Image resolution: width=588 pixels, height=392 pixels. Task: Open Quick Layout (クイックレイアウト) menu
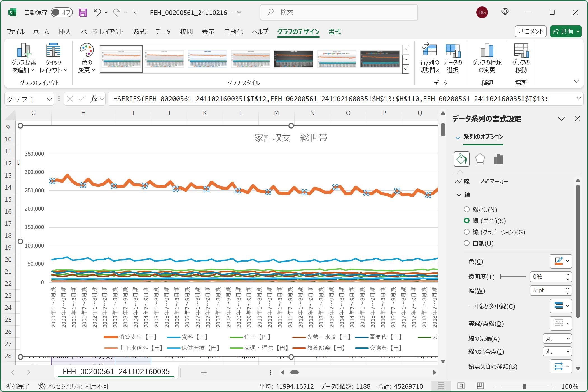[x=53, y=58]
